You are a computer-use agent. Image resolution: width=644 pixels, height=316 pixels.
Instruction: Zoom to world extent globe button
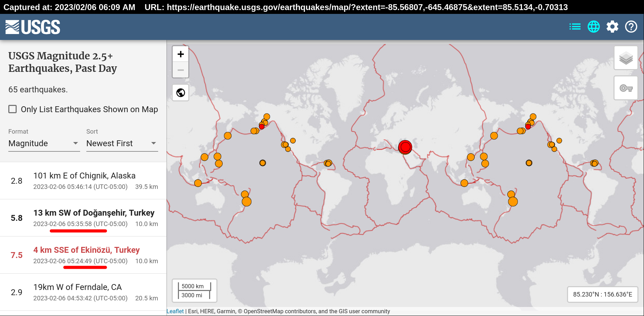(x=181, y=93)
